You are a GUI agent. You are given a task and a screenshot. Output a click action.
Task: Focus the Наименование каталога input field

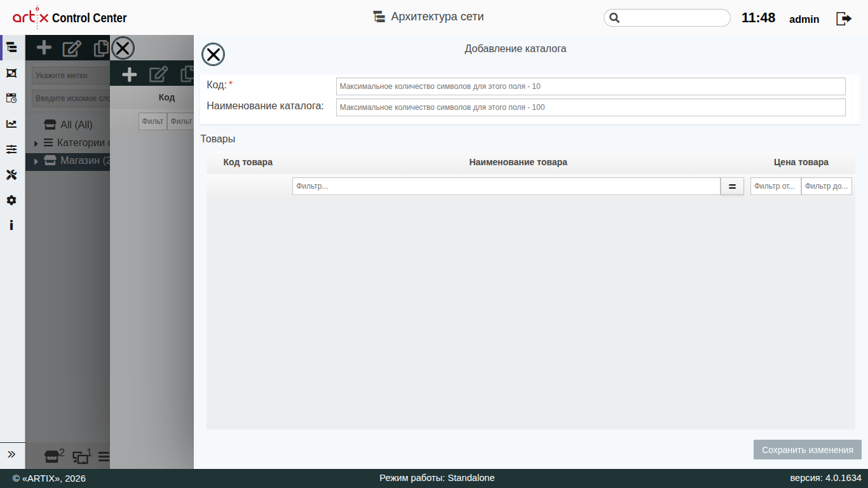[591, 107]
